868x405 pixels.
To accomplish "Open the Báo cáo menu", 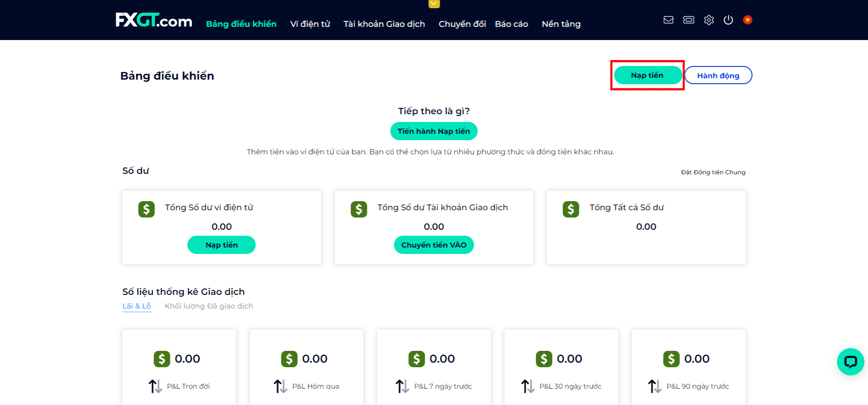I will 511,24.
